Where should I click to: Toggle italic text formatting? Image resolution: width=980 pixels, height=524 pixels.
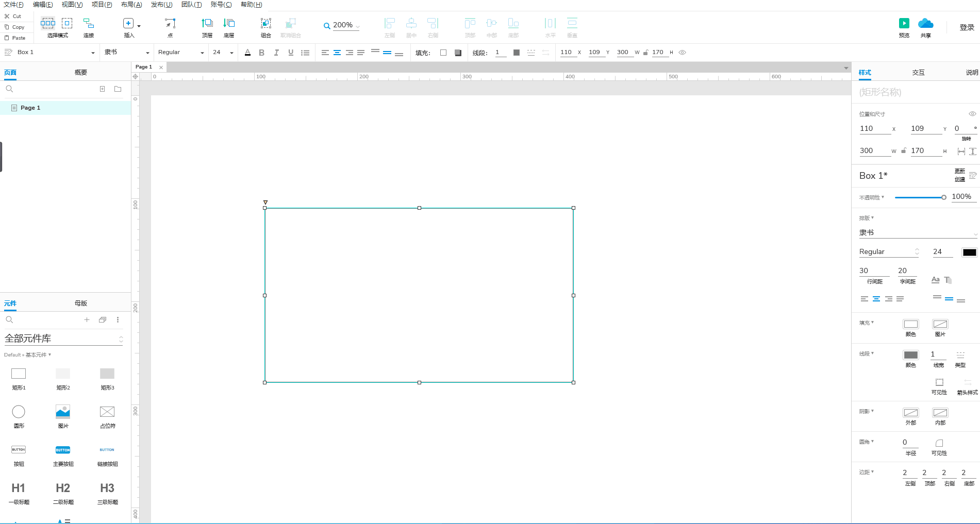[276, 53]
